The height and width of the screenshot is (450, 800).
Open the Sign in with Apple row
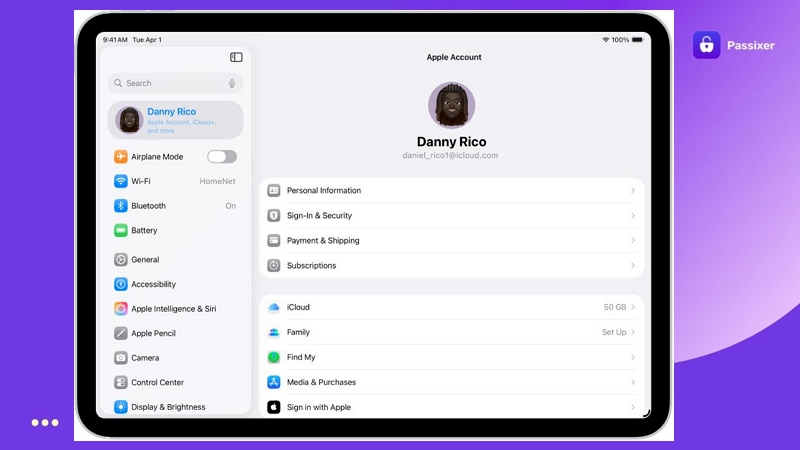click(452, 407)
